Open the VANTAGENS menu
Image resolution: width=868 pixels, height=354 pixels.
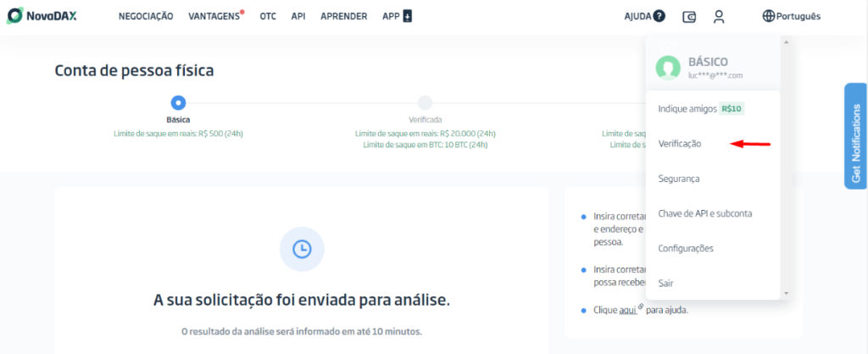(x=214, y=16)
